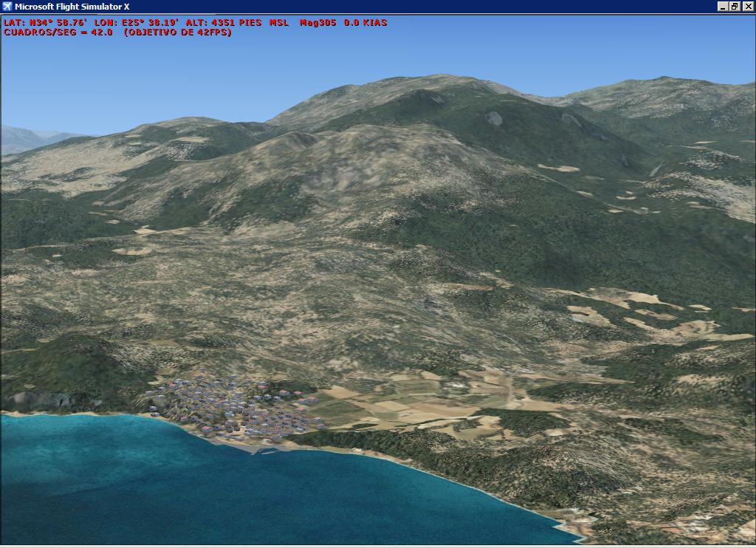Click the small harbor pier at the shoreline
Screen dimensions: 756x548
(266, 448)
